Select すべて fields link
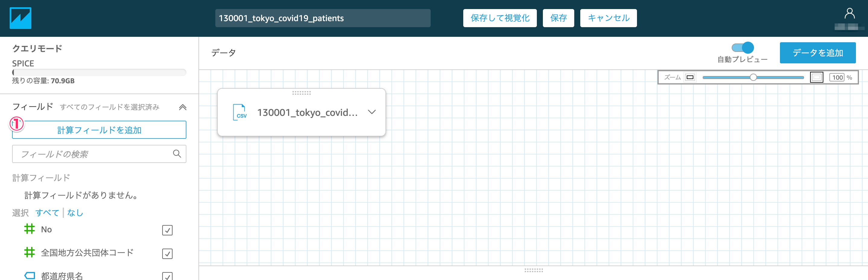 pos(47,213)
